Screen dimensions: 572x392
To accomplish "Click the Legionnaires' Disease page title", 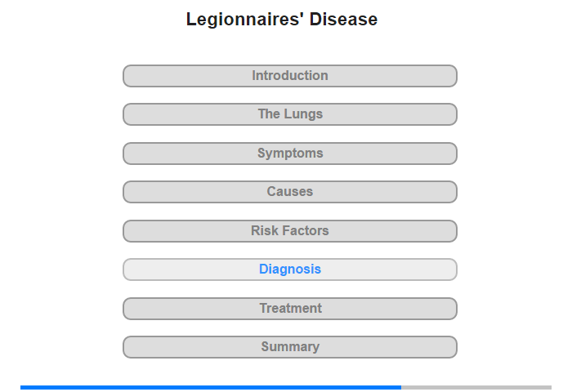I will [282, 19].
